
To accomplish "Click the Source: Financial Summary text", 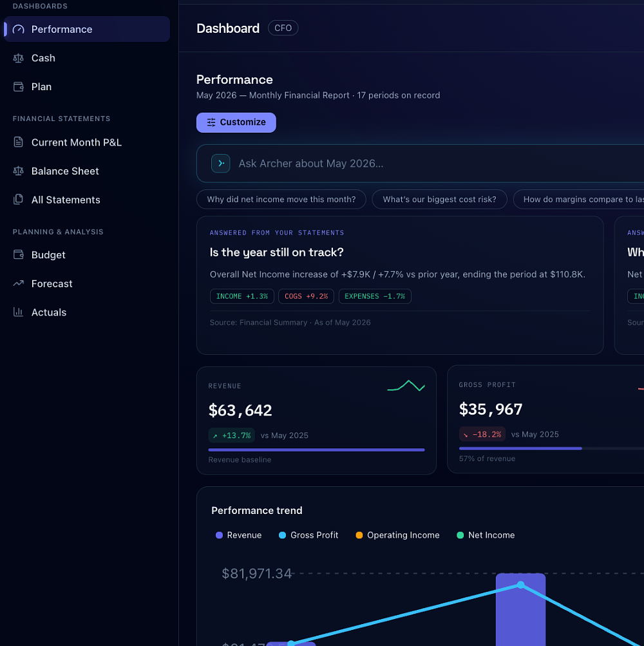I will click(x=290, y=323).
